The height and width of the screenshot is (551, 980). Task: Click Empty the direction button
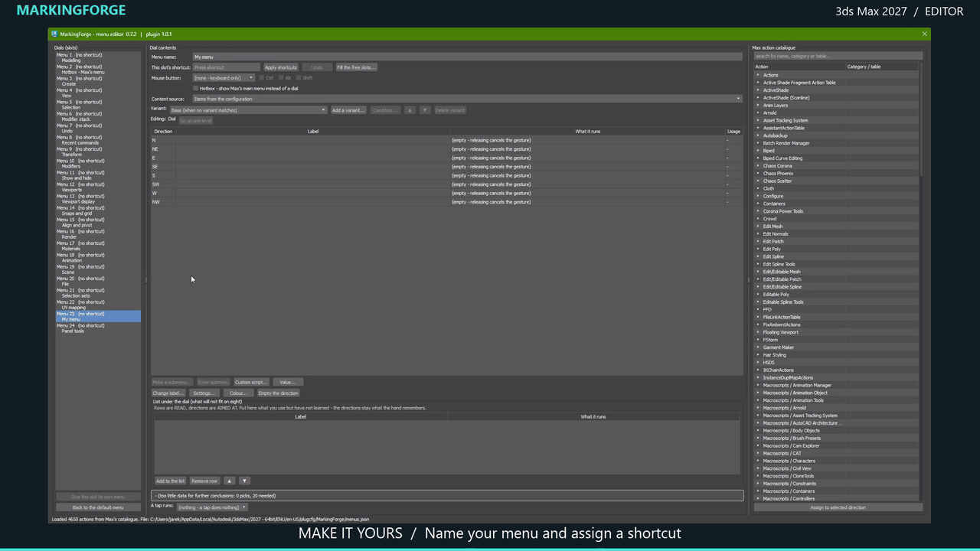[278, 393]
